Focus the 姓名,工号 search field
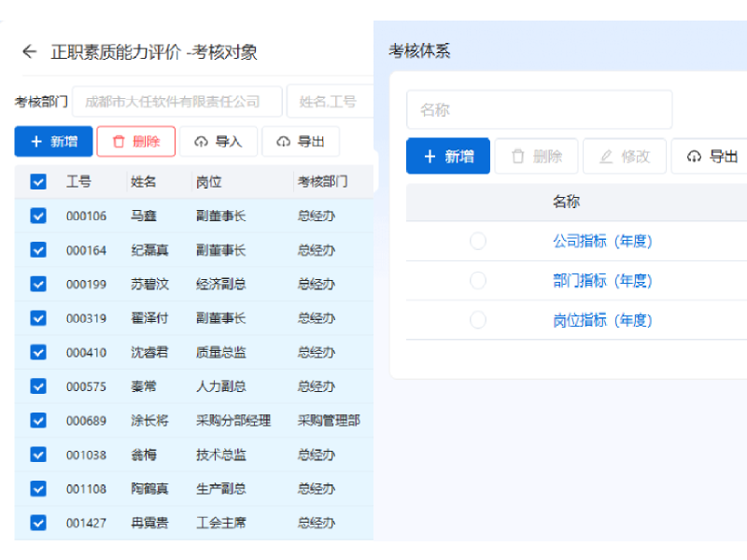The height and width of the screenshot is (560, 747). coord(331,102)
